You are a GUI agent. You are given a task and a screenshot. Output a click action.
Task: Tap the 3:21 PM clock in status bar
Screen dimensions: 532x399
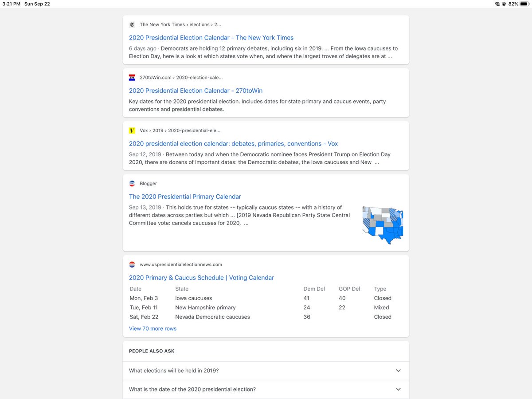[12, 4]
